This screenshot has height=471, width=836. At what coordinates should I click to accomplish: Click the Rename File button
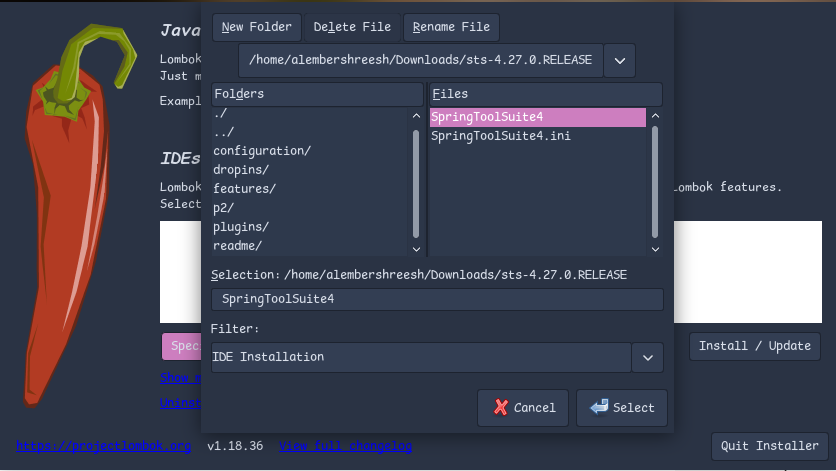pyautogui.click(x=451, y=27)
